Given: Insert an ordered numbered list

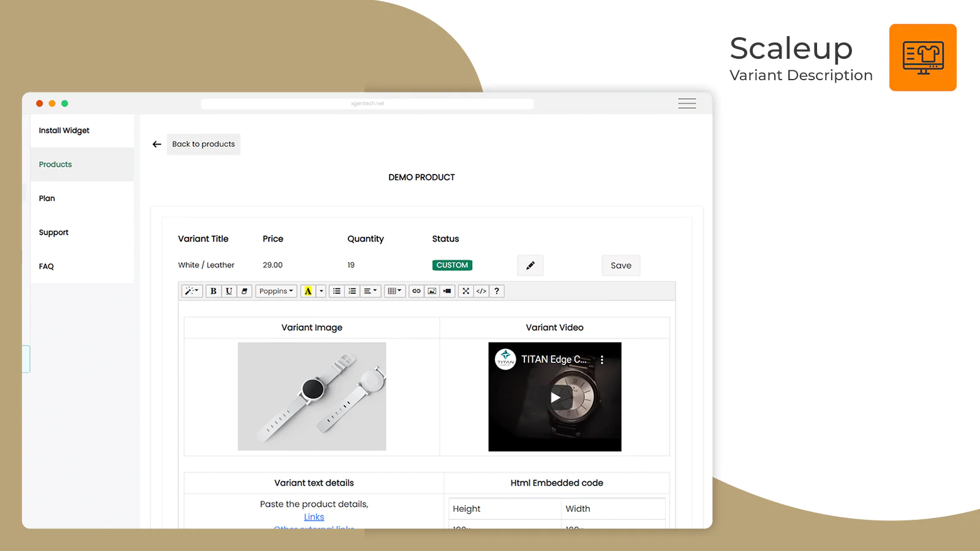Looking at the screenshot, I should pos(352,291).
